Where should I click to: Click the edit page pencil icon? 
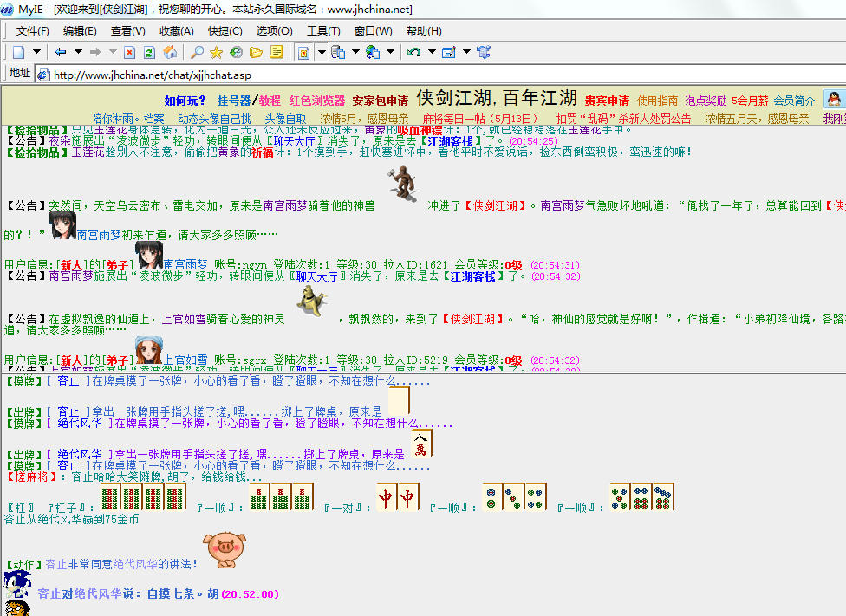pyautogui.click(x=448, y=52)
